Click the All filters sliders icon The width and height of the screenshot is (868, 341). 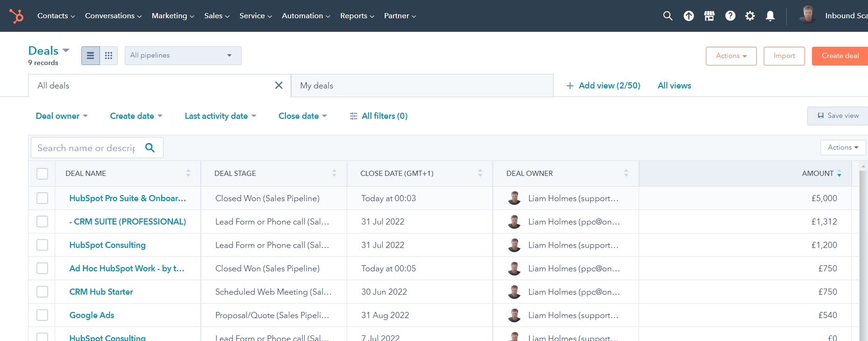(354, 116)
